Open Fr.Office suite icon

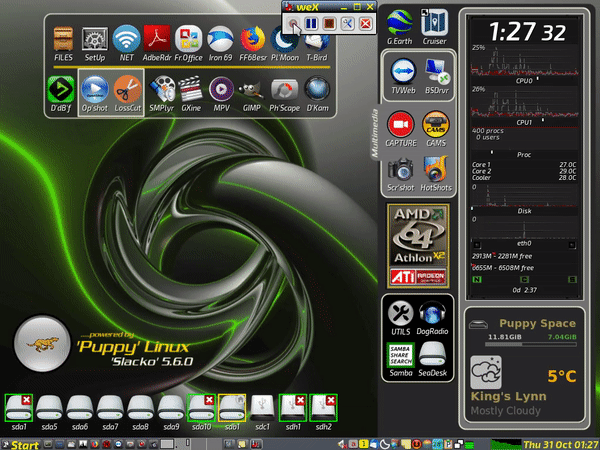tap(188, 39)
